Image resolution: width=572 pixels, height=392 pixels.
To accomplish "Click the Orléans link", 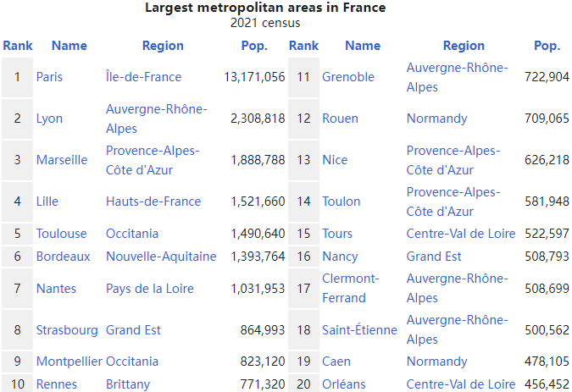I will click(x=344, y=384).
